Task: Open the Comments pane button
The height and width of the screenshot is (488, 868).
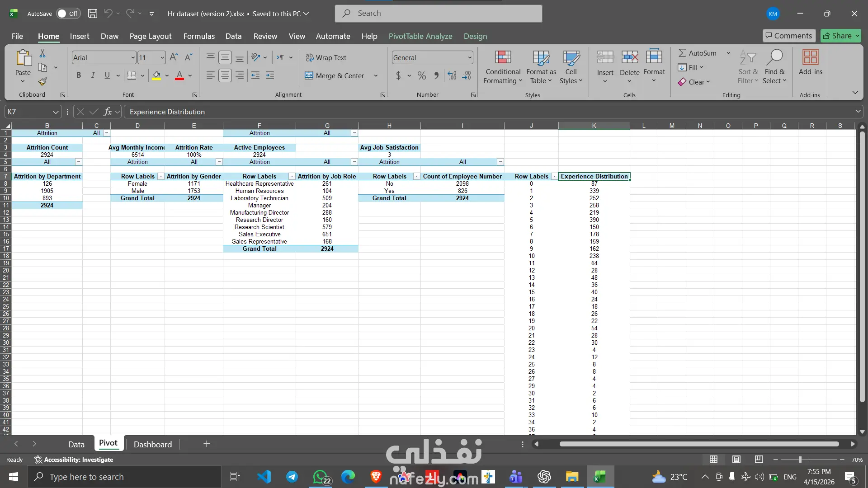Action: click(x=789, y=36)
